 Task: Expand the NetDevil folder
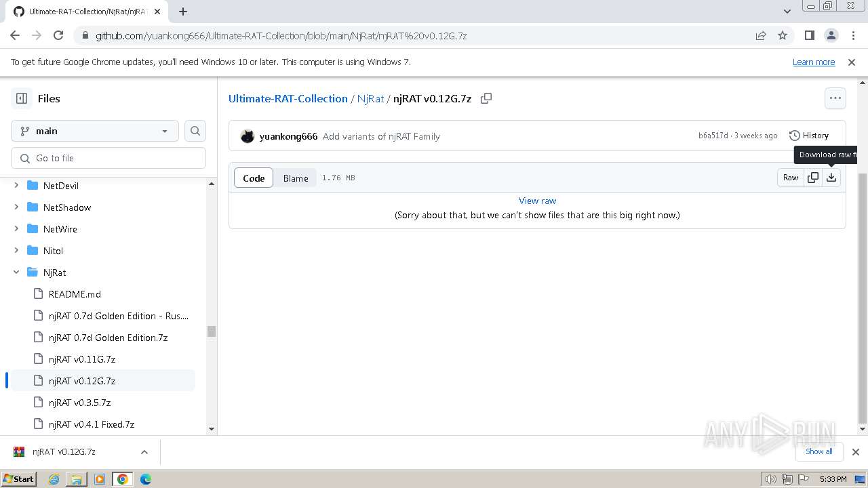tap(16, 186)
